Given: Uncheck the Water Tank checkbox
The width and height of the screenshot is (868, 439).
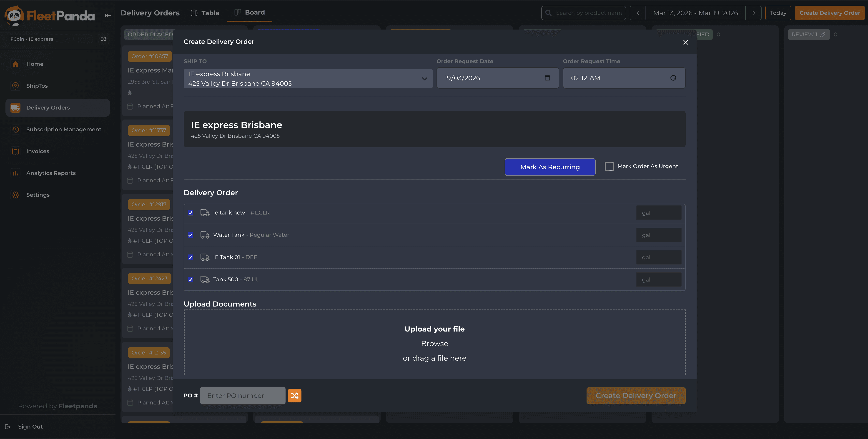Looking at the screenshot, I should click(190, 235).
